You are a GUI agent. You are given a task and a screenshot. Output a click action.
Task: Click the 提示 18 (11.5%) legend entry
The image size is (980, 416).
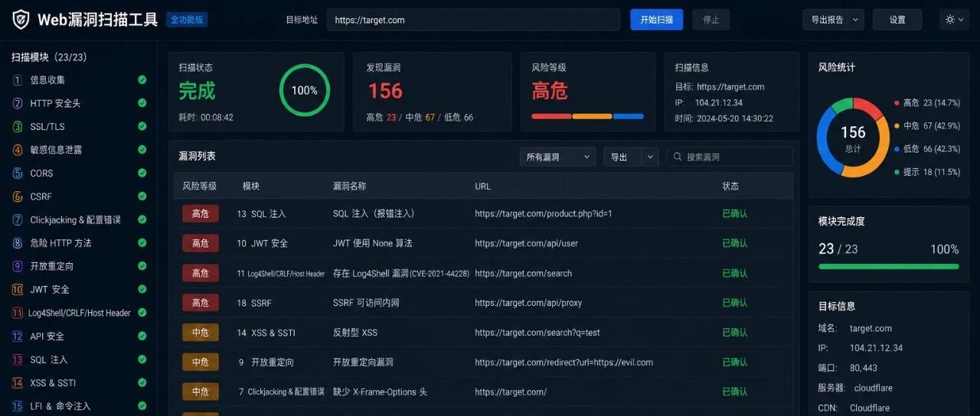pos(926,172)
